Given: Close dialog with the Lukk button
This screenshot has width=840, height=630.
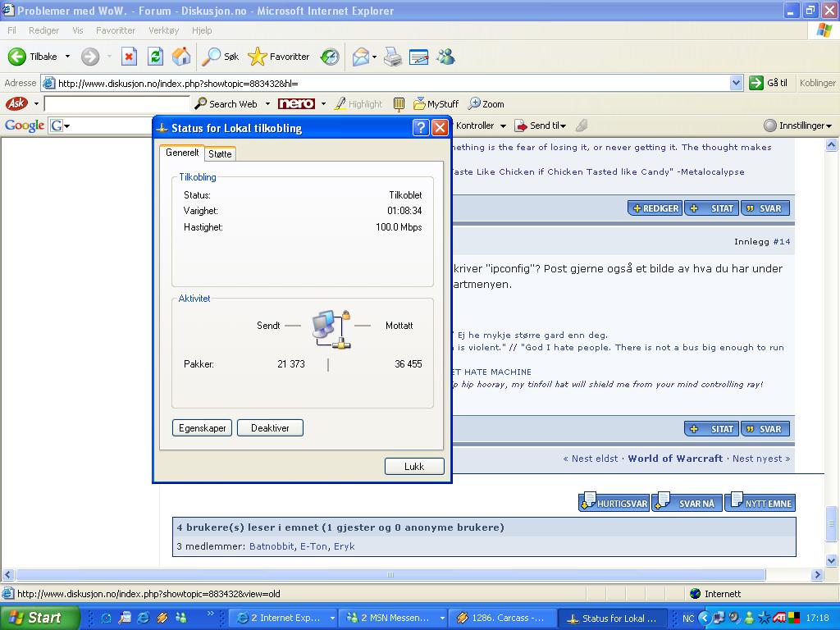Looking at the screenshot, I should pyautogui.click(x=414, y=466).
